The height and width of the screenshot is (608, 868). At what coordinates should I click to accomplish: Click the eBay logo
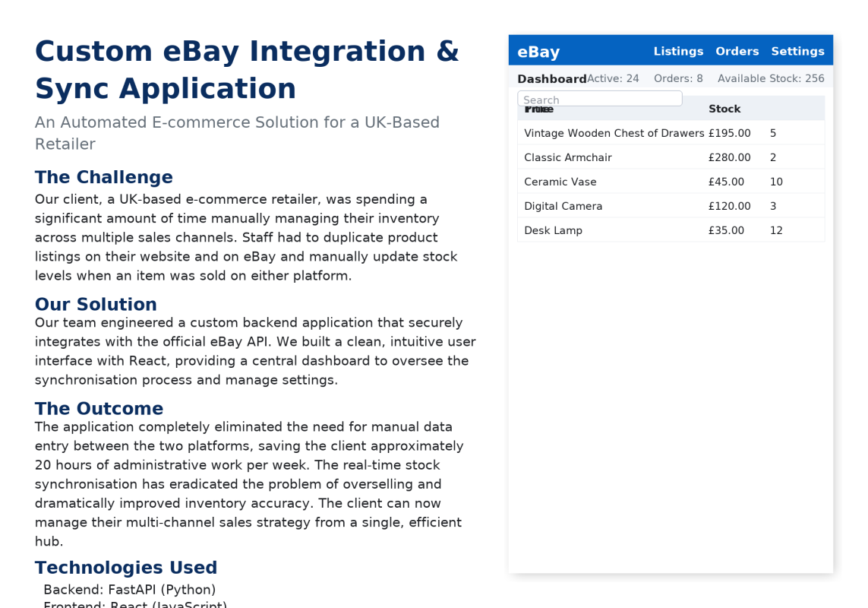[x=538, y=51]
